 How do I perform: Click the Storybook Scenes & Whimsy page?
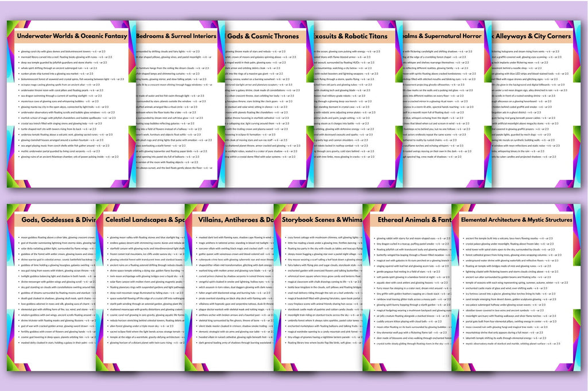click(318, 288)
